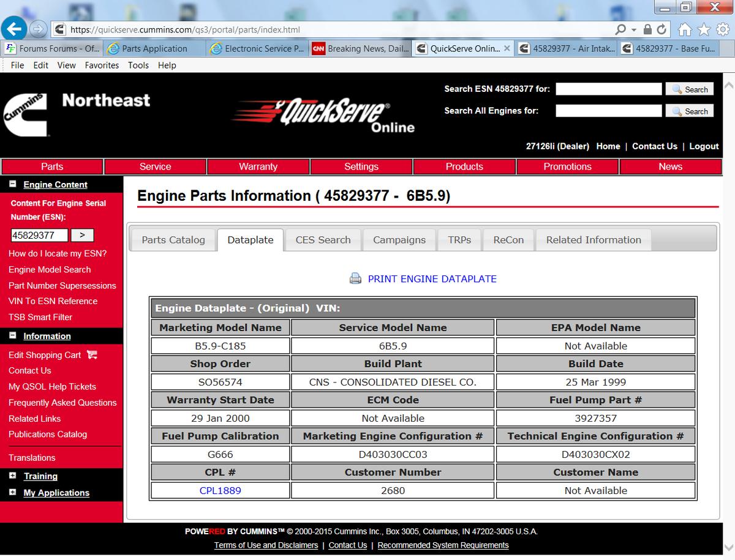Switch to 45829377 - Base Fu... browser tab

tap(669, 48)
